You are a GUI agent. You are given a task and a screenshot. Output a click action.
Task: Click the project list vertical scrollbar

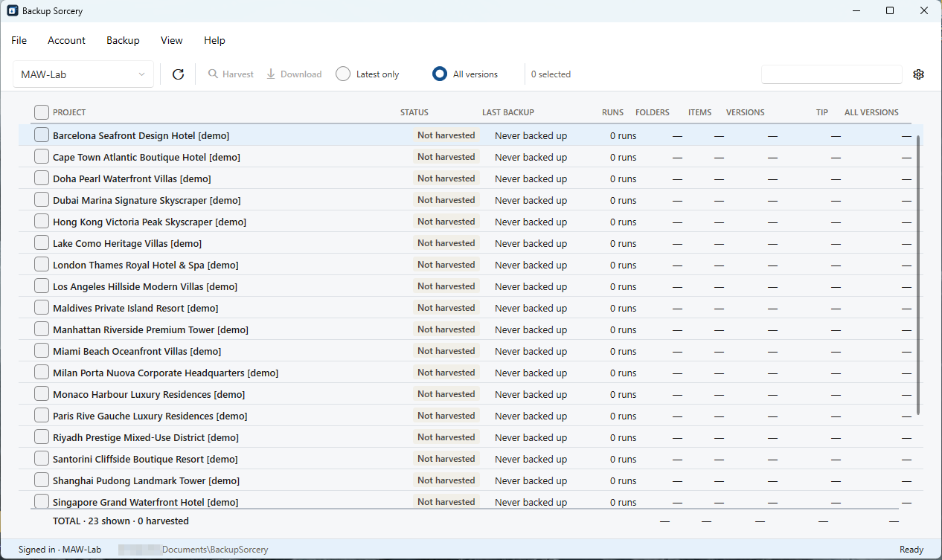point(919,275)
